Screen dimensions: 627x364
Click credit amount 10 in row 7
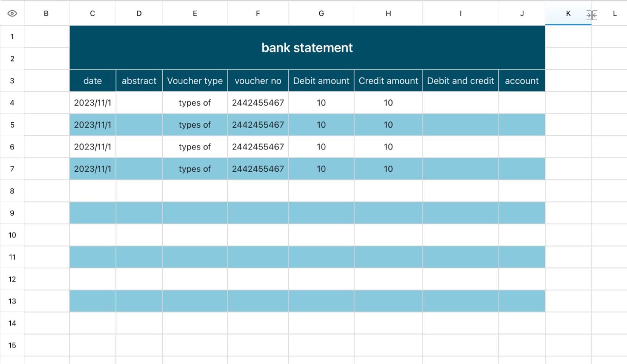point(388,169)
